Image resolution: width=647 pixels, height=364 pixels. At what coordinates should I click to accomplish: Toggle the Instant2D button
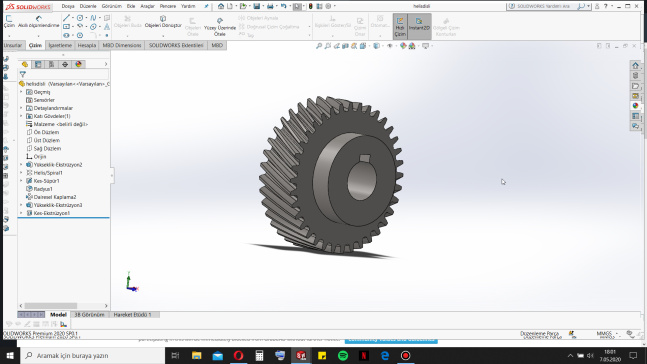[x=419, y=25]
